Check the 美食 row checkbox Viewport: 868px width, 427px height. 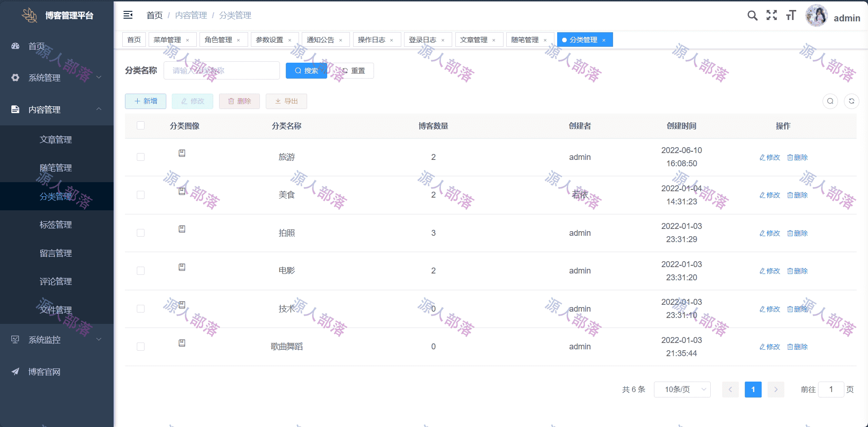[140, 195]
